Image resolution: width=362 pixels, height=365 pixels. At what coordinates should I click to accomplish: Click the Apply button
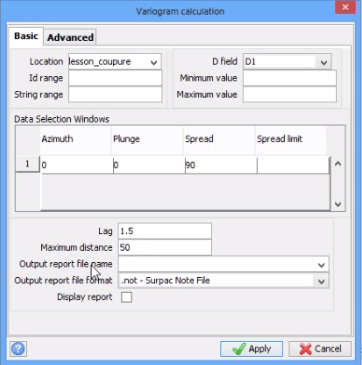tap(251, 349)
